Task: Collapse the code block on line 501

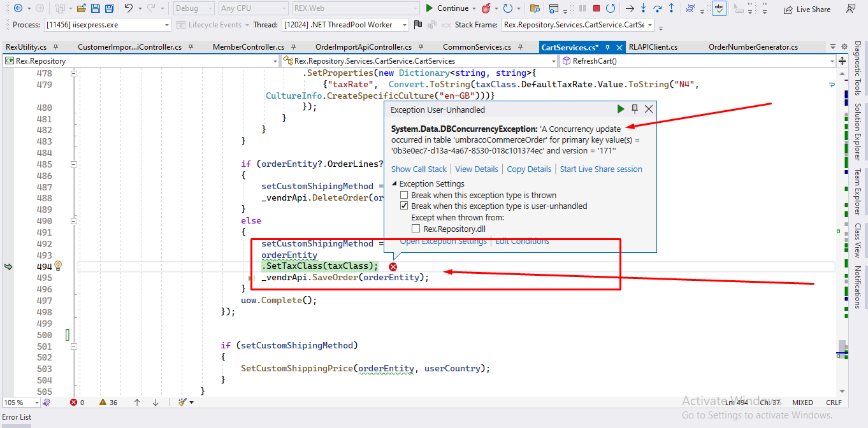Action: coord(73,346)
